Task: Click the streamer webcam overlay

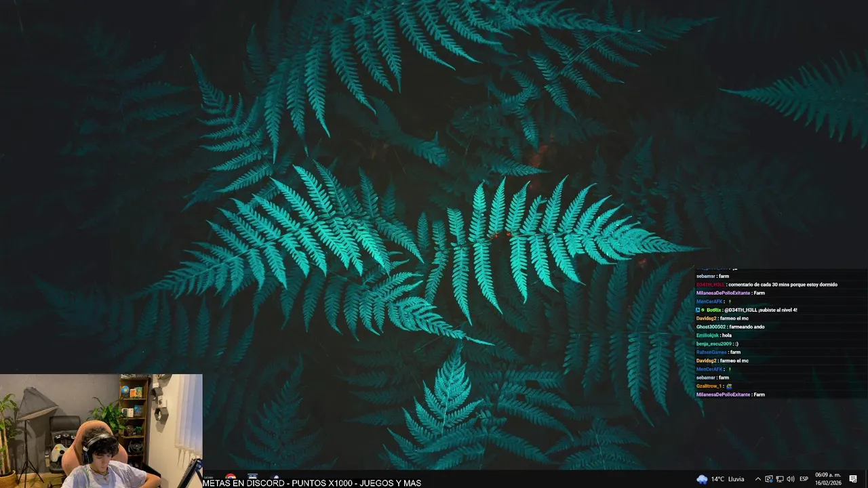Action: click(x=101, y=431)
